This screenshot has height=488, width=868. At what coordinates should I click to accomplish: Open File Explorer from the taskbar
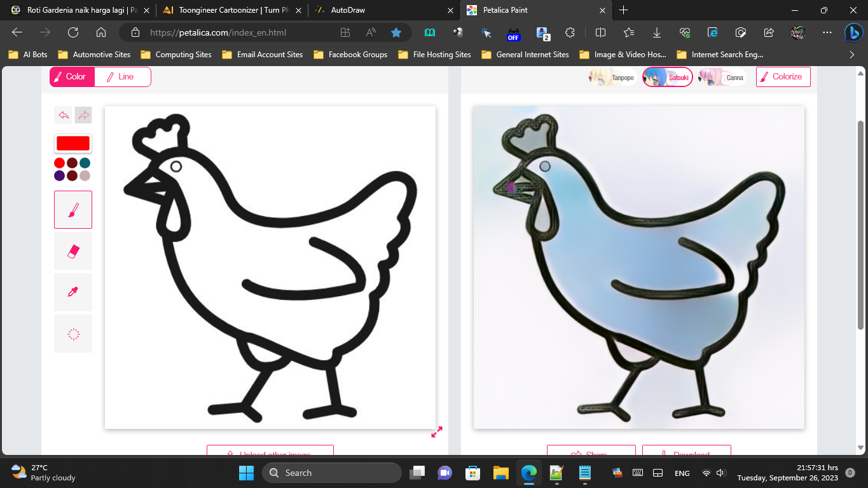[501, 473]
